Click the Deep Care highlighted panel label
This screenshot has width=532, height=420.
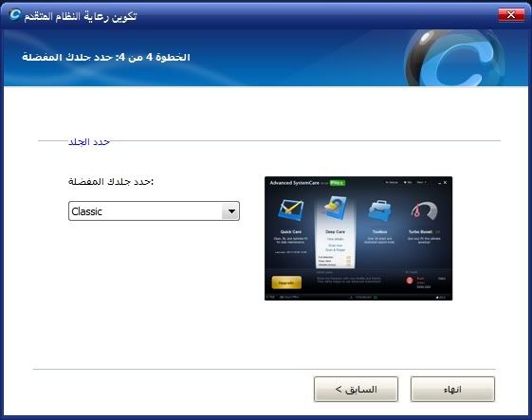335,232
